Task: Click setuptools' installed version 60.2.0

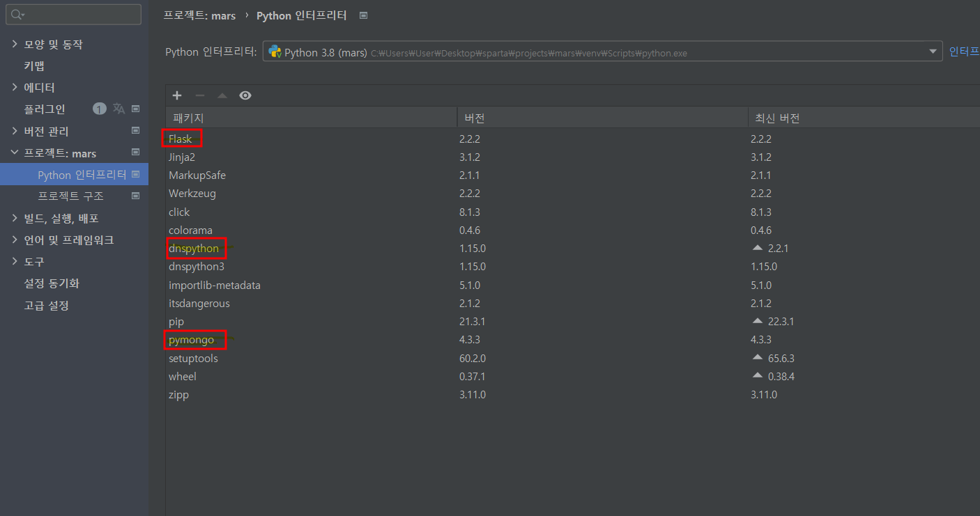Action: pos(472,358)
